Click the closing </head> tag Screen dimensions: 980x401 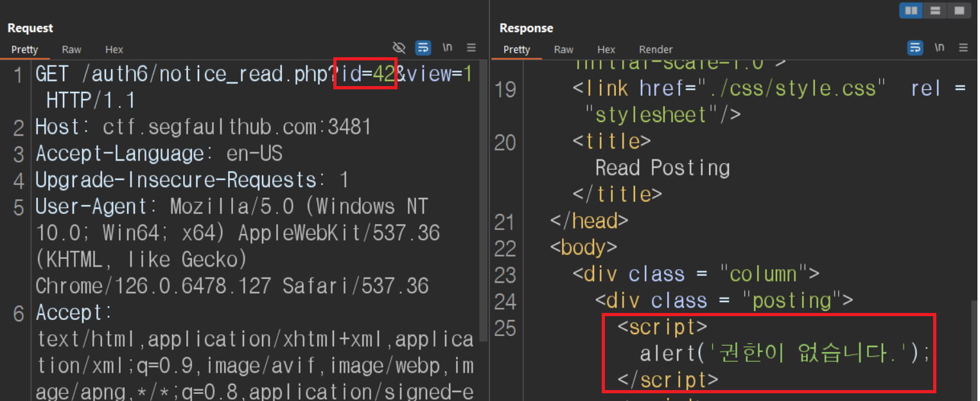click(x=589, y=221)
